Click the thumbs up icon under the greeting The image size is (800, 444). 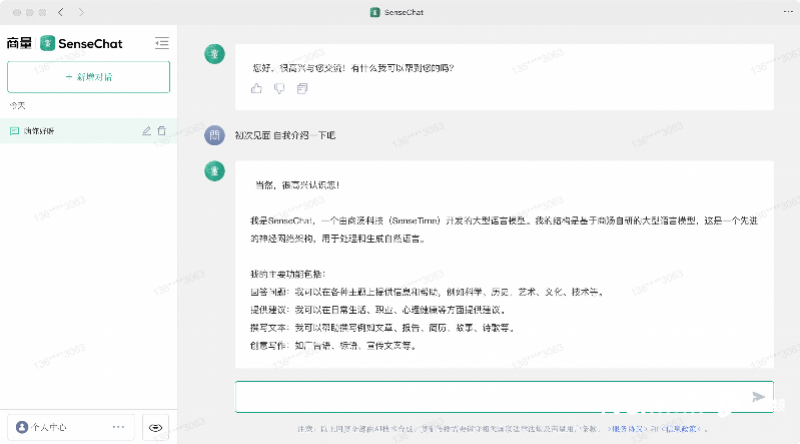[256, 89]
